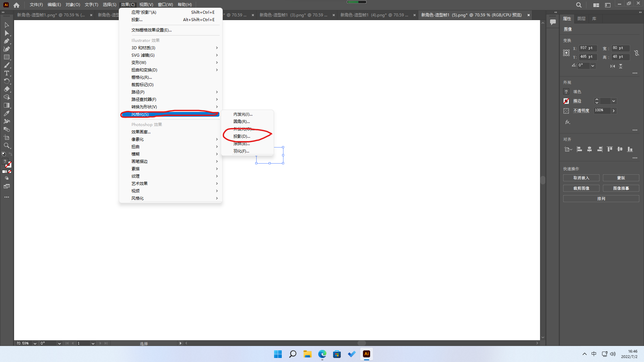644x362 pixels.
Task: Select the Selection (arrow) tool
Action: click(x=6, y=25)
